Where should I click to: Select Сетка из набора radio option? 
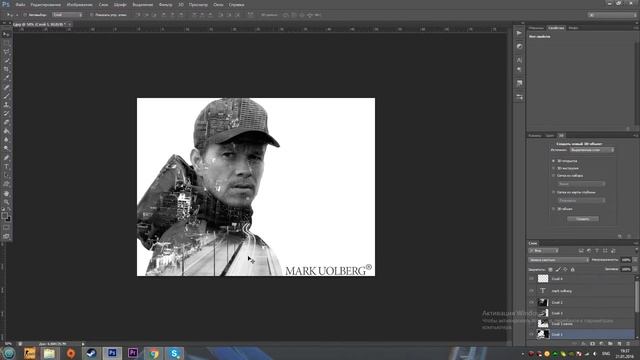click(x=554, y=176)
